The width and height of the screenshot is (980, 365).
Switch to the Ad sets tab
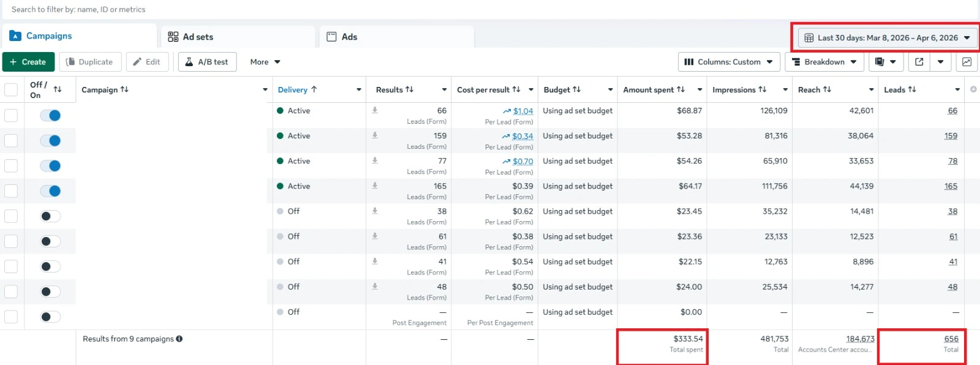point(191,37)
